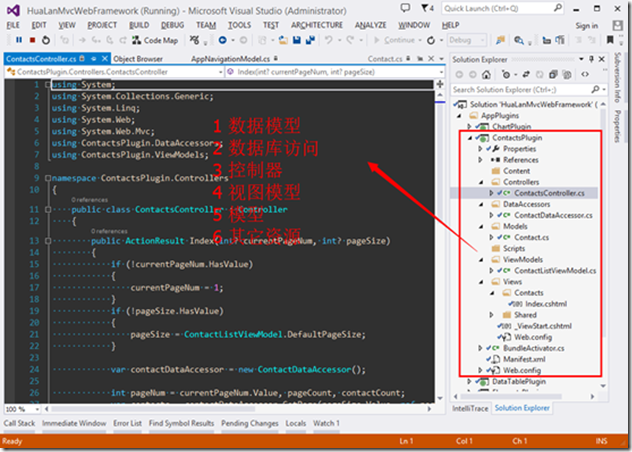Screen dimensions: 632x452
Task: Switch to the IntelliTrace panel tab
Action: (x=470, y=408)
